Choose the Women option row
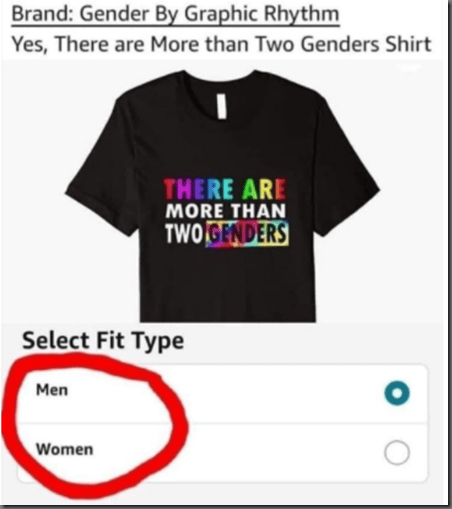 tap(222, 453)
